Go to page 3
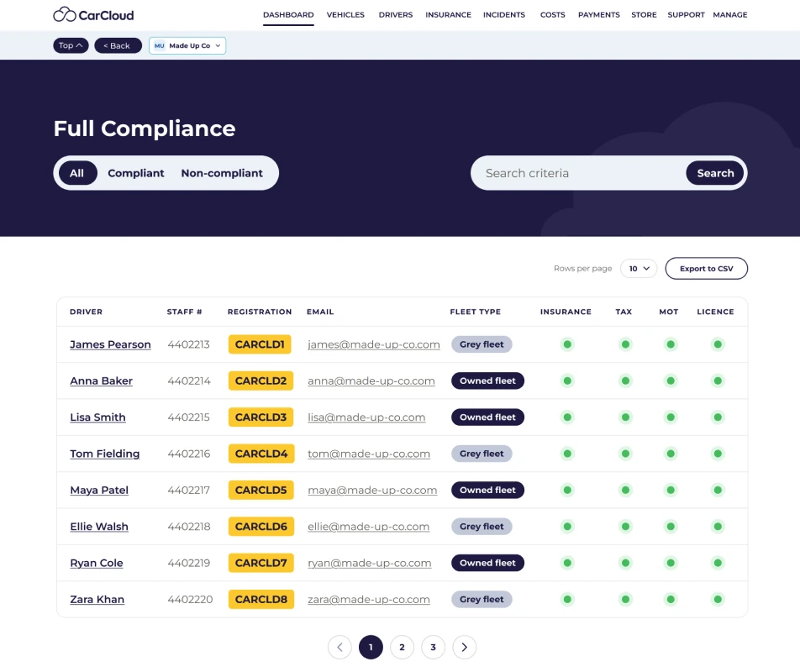The image size is (800, 672). (x=433, y=647)
